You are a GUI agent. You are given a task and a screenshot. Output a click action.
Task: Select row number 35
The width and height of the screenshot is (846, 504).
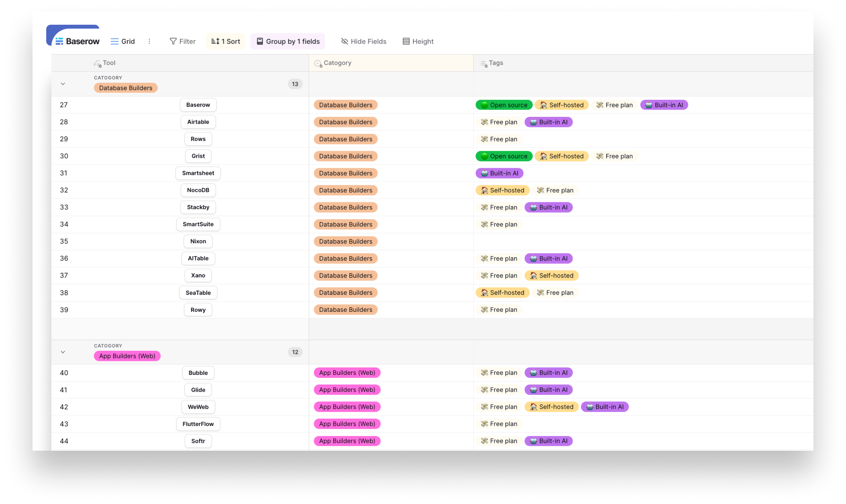64,242
